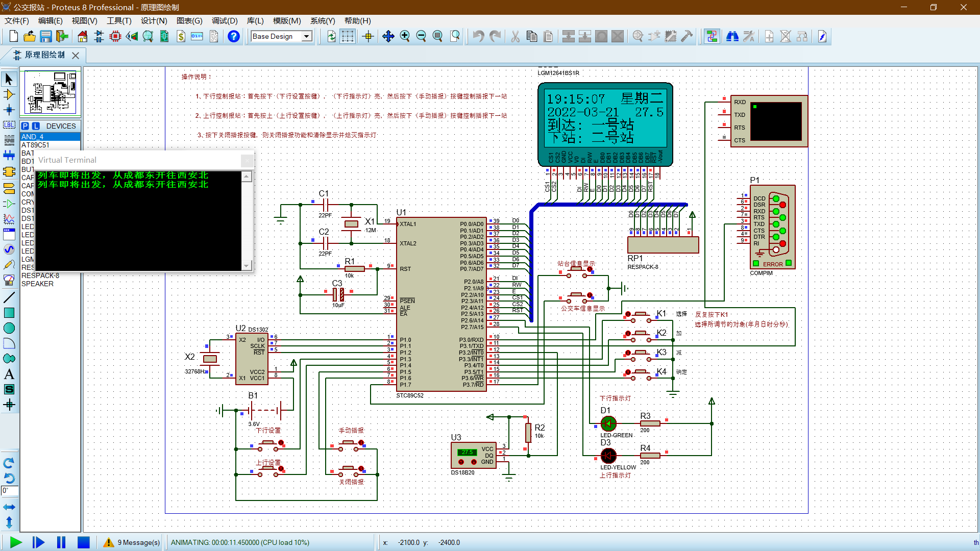Choose the Buses Mode tool
Viewport: 980px width, 551px height.
coord(9,156)
